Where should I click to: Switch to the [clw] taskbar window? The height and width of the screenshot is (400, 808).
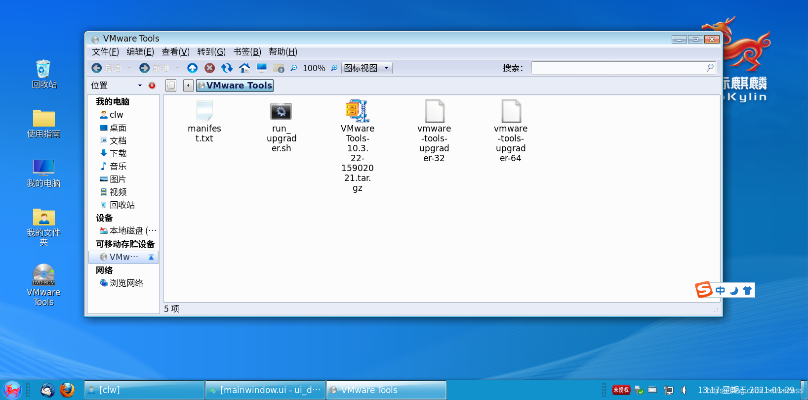click(144, 390)
